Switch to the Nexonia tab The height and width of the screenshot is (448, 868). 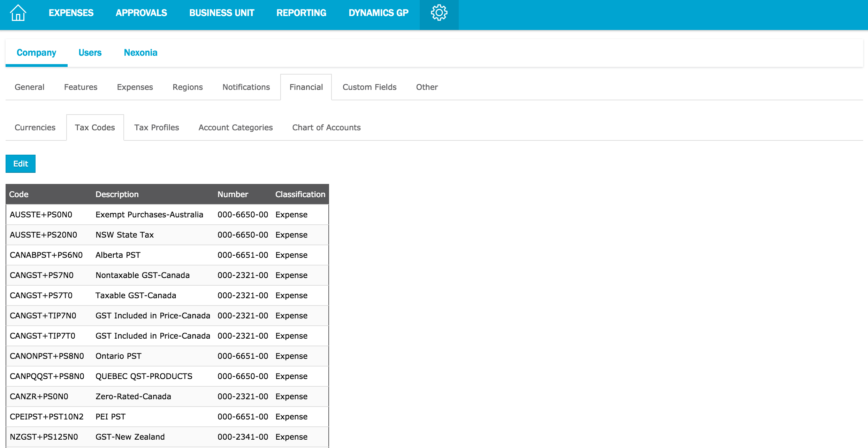140,53
